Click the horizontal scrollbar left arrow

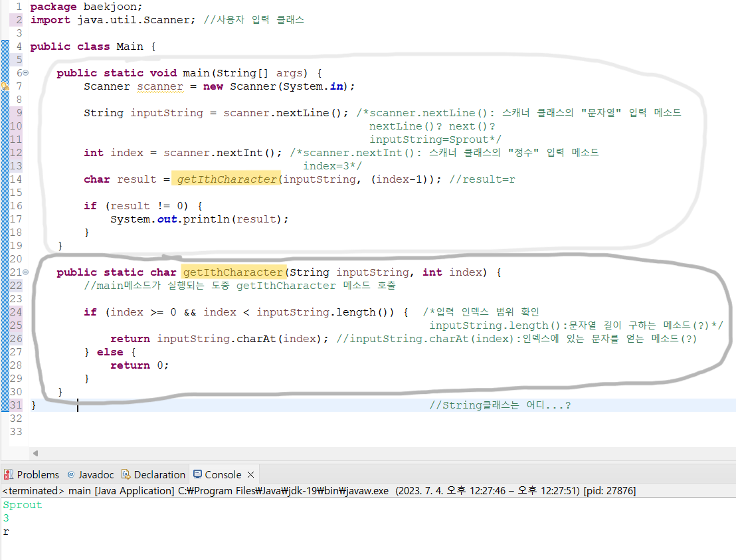(x=35, y=454)
